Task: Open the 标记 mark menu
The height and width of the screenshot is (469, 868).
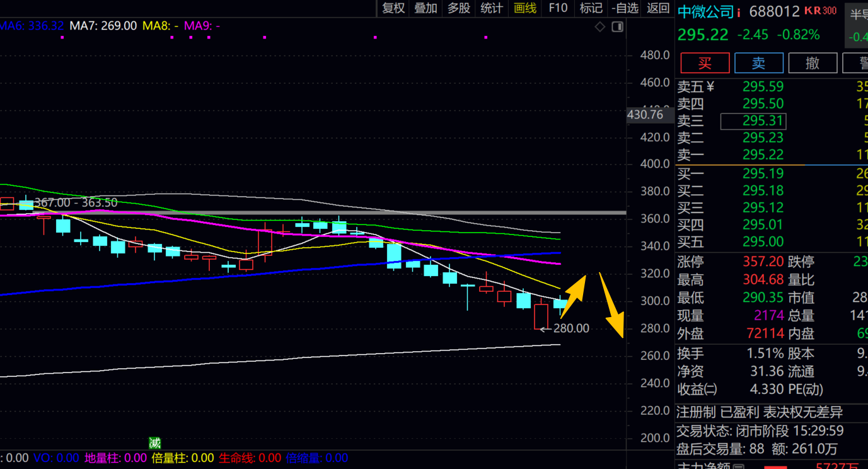Action: (x=591, y=8)
